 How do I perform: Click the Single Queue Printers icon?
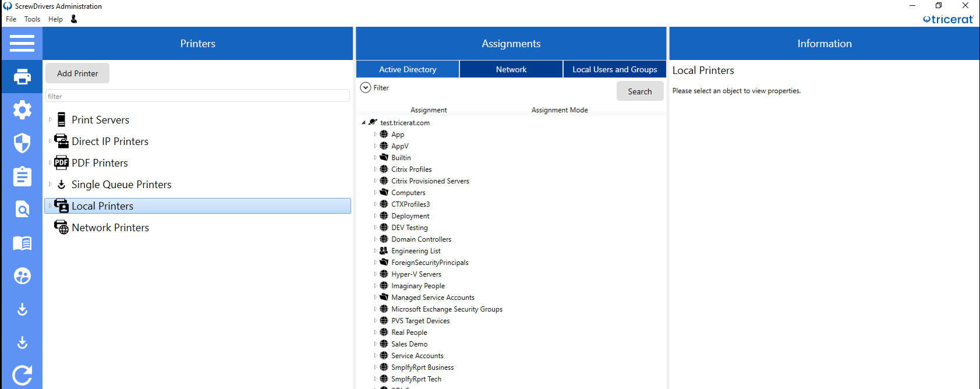point(61,184)
